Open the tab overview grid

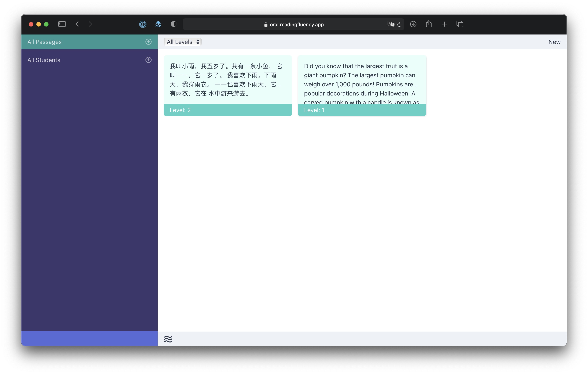click(460, 24)
